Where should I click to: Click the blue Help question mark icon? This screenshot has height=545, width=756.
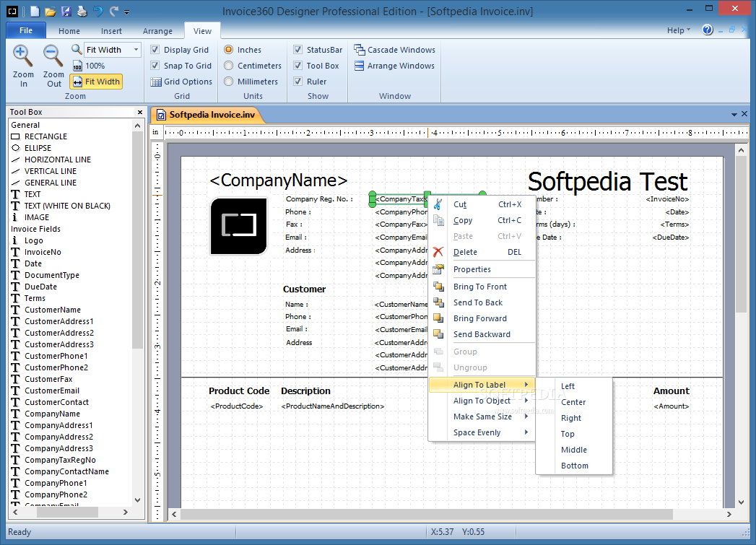pyautogui.click(x=708, y=30)
